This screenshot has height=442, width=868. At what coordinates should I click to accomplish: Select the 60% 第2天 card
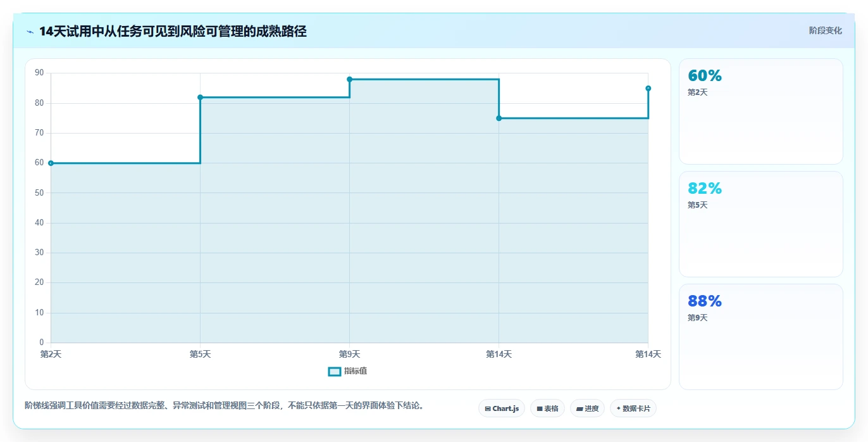pyautogui.click(x=760, y=111)
